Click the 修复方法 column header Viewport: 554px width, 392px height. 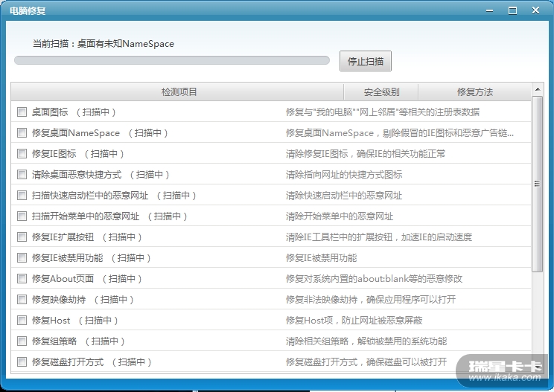click(x=474, y=92)
